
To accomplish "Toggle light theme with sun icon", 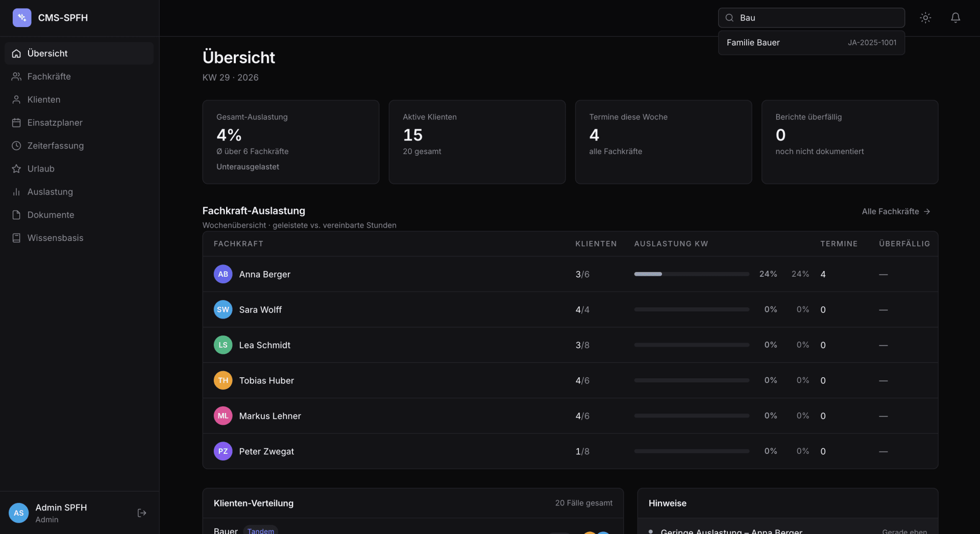I will tap(925, 18).
